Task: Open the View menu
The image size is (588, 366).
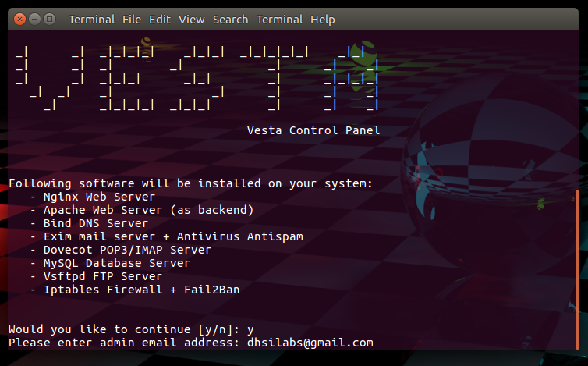Action: [x=191, y=20]
